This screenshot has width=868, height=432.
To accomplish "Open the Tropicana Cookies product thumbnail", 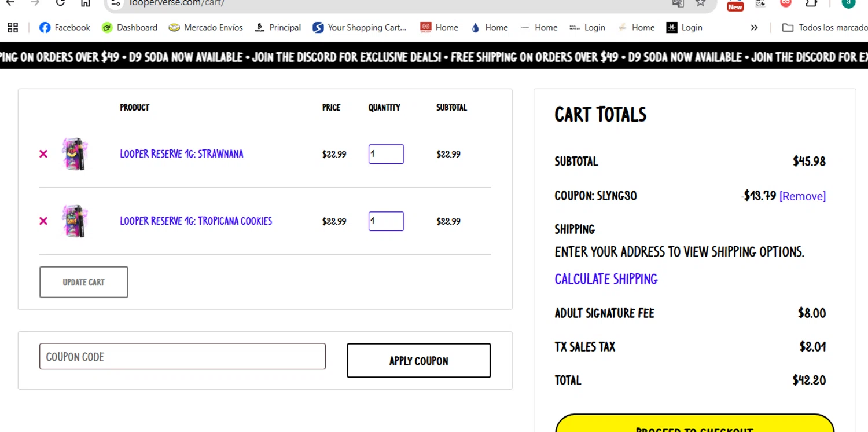I will 75,221.
